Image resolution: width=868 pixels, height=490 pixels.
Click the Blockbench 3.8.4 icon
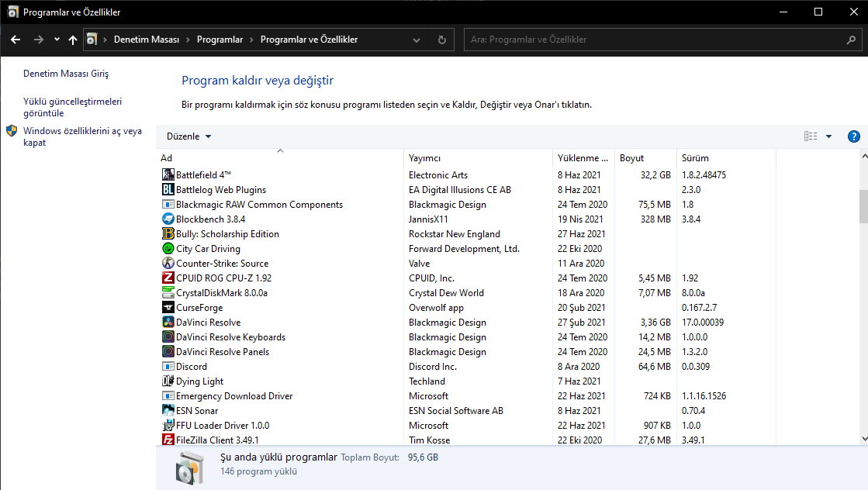point(168,219)
